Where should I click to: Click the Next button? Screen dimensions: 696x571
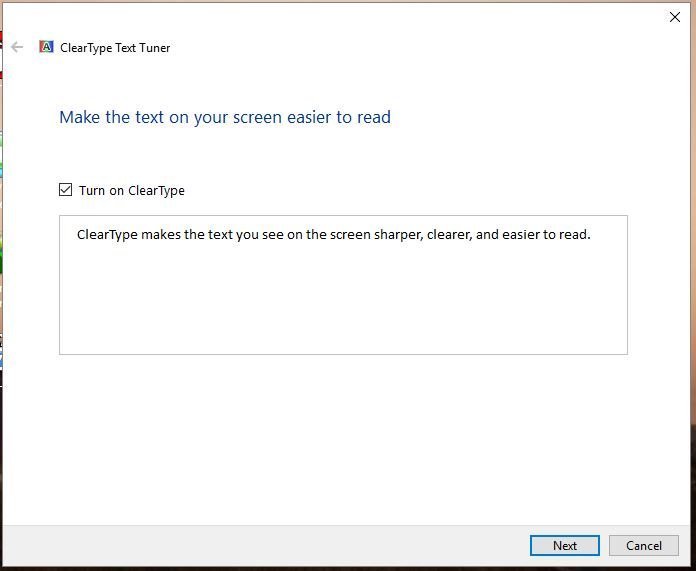coord(565,545)
